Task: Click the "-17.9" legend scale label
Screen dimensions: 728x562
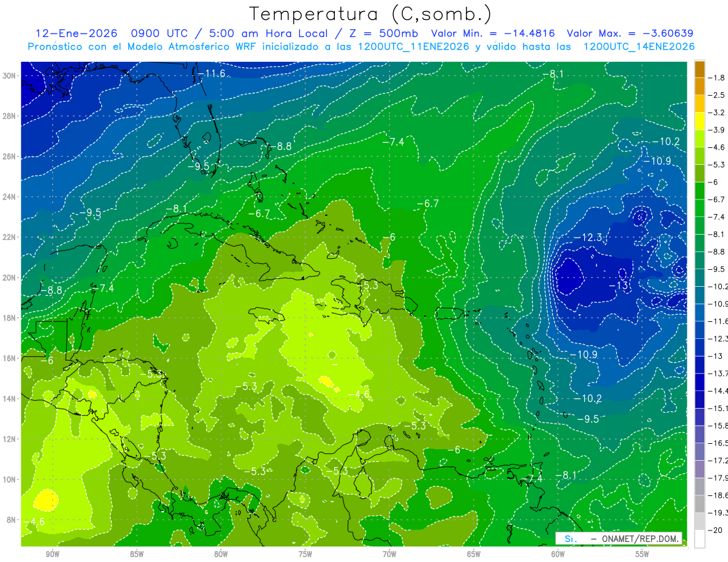Action: 718,478
